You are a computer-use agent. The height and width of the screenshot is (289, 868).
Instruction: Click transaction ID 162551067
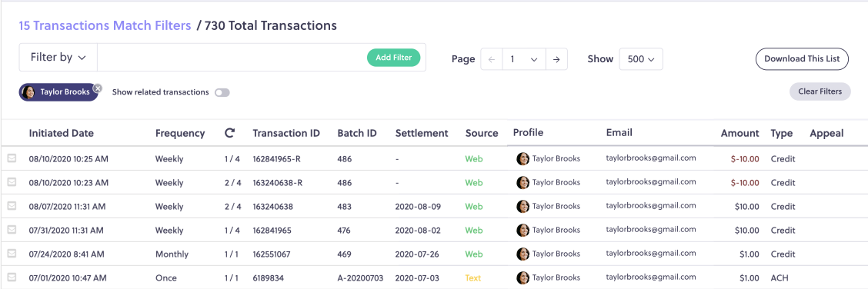pos(272,254)
